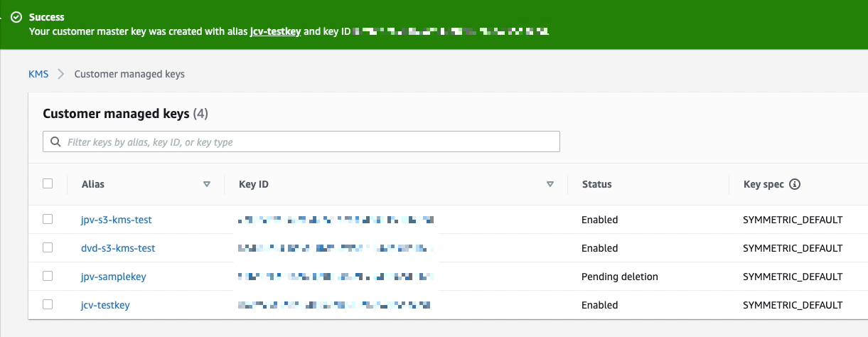Viewport: 868px width, 337px height.
Task: Sort keys by Alias column arrow
Action: [x=207, y=184]
